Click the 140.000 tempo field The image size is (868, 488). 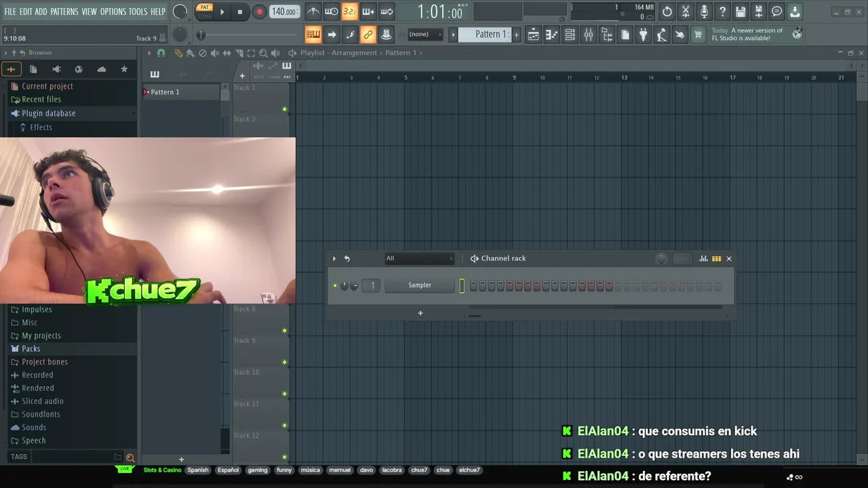click(284, 12)
